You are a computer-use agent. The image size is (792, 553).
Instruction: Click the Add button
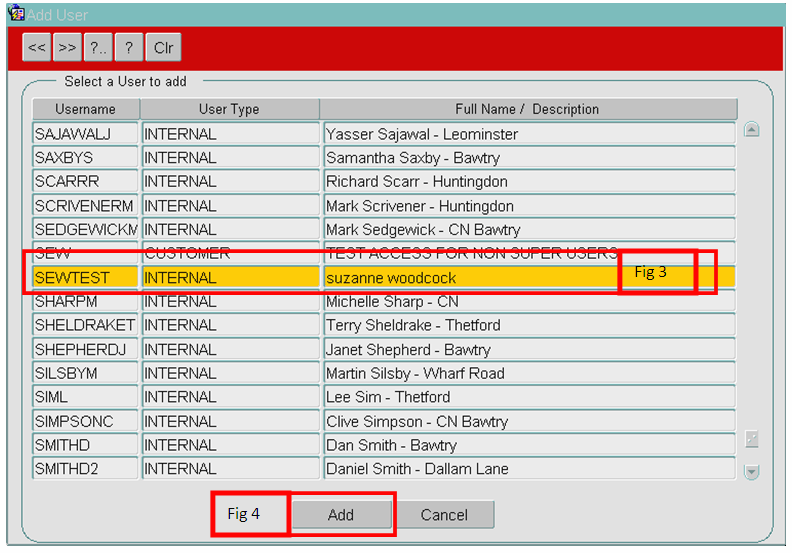341,515
